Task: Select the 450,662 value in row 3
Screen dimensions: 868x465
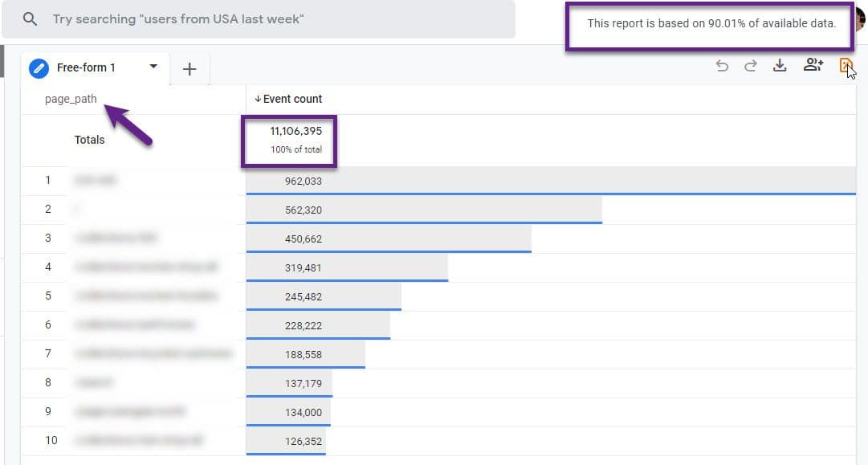Action: point(303,239)
